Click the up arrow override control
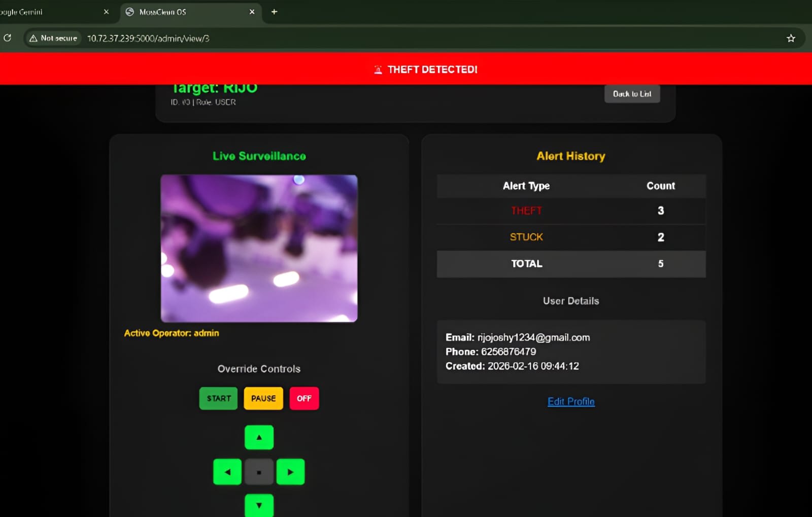812x517 pixels. point(259,437)
